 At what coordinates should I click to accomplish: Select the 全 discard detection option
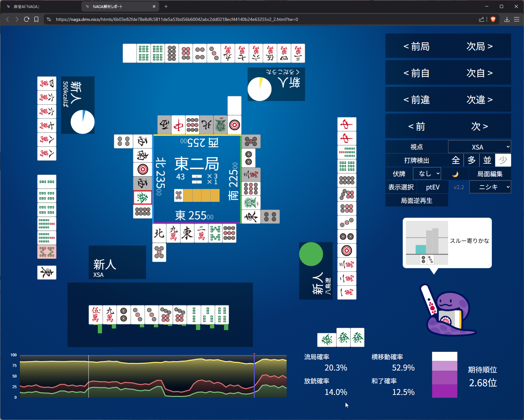pos(455,160)
